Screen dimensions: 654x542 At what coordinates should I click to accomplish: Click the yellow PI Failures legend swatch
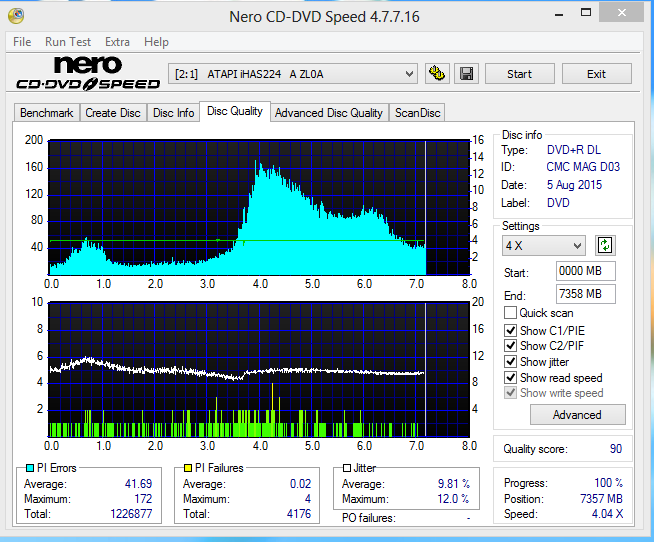point(188,468)
